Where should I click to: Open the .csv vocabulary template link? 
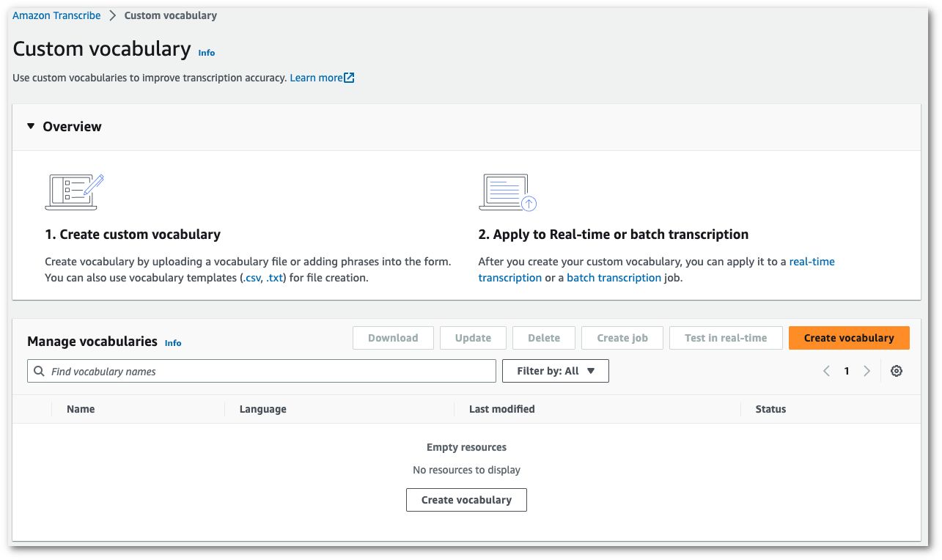[x=253, y=277]
